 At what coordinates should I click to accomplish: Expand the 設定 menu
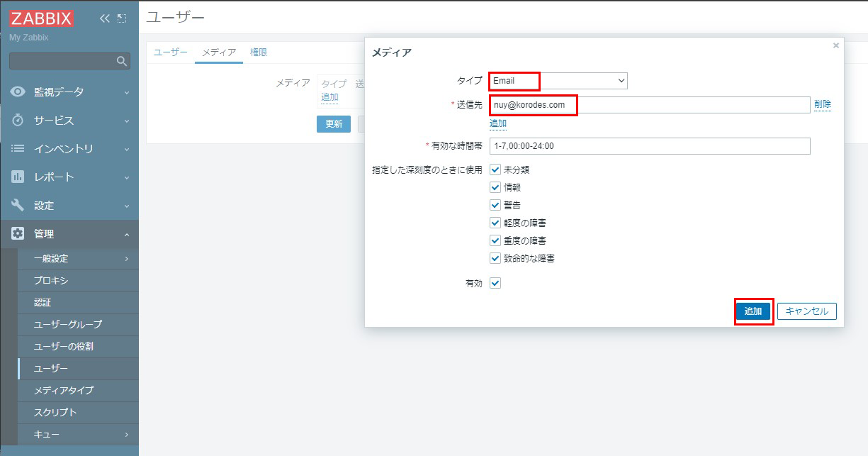pos(69,206)
